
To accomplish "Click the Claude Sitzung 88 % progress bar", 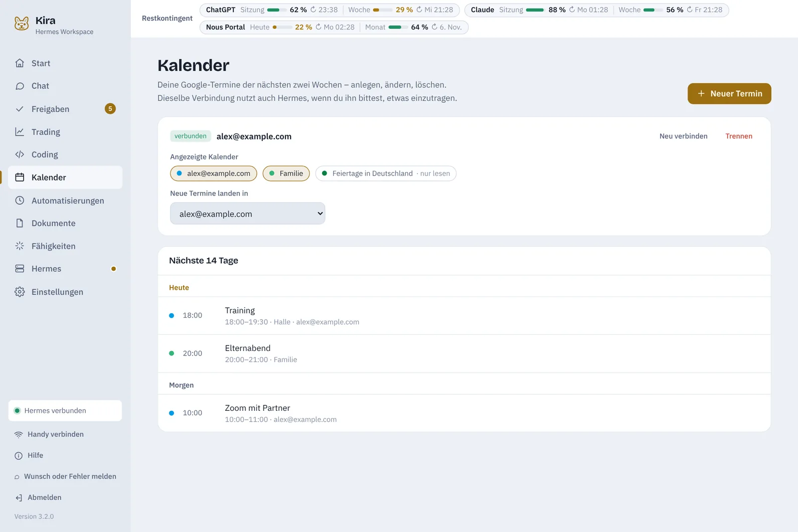I will pyautogui.click(x=536, y=10).
